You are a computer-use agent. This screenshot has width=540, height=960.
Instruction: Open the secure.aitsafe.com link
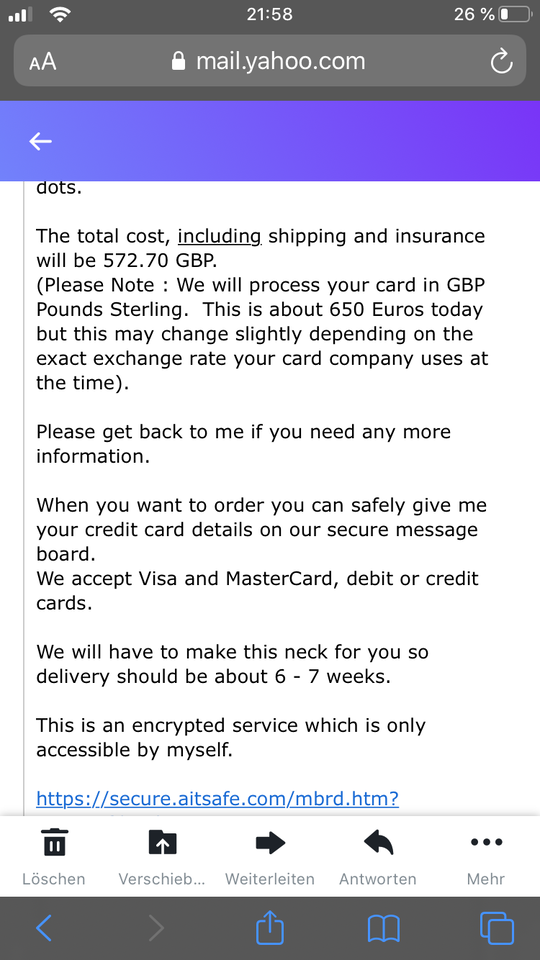tap(217, 798)
